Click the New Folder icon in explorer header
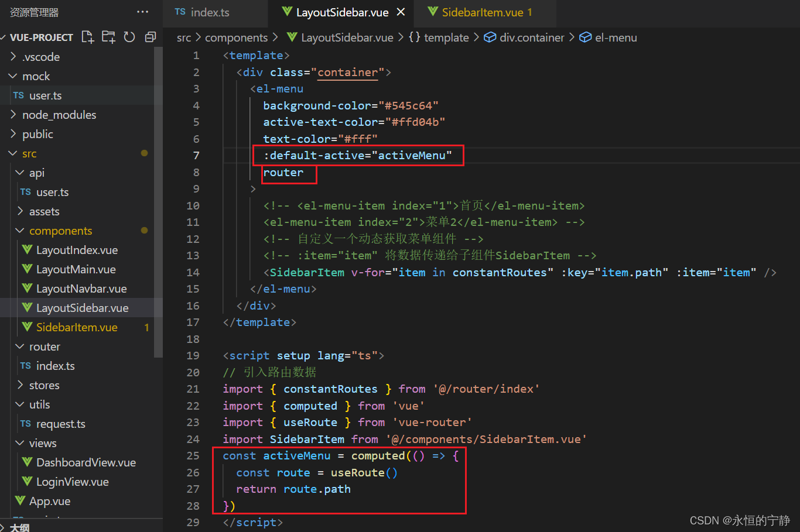 [x=108, y=37]
